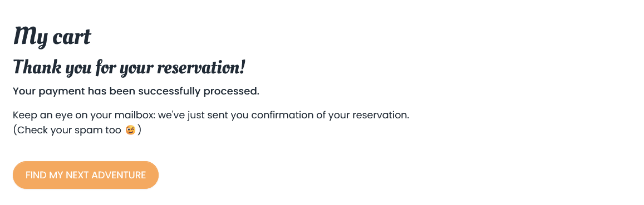Select the My cart page heading

point(52,36)
